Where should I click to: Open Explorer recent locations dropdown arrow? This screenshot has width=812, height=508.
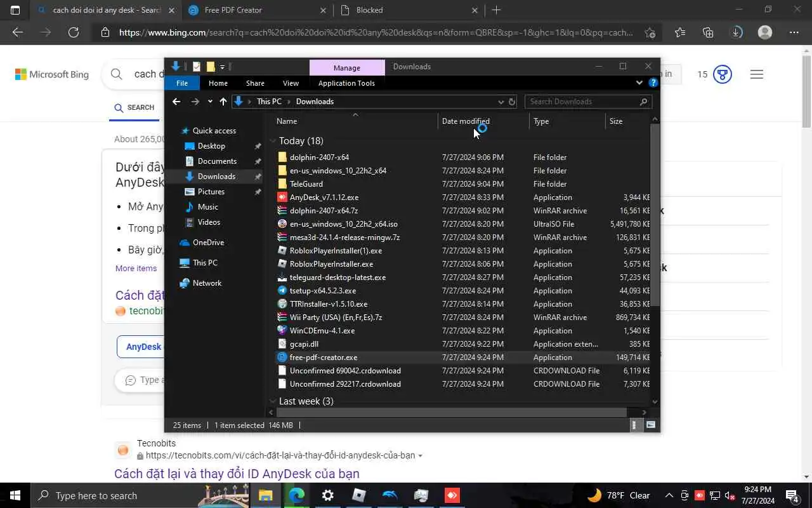tap(210, 102)
